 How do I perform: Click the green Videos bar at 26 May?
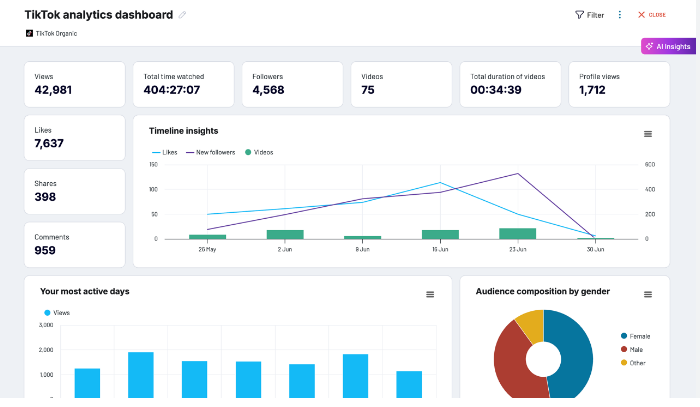[x=207, y=237]
